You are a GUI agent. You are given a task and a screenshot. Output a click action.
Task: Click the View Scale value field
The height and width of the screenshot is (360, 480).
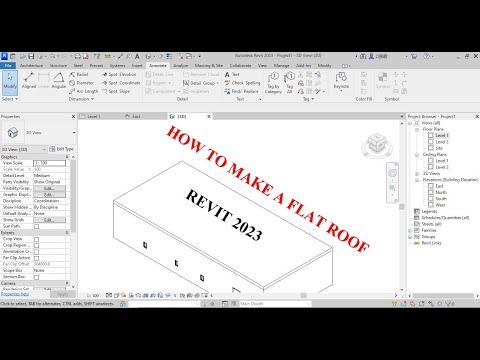tap(49, 163)
